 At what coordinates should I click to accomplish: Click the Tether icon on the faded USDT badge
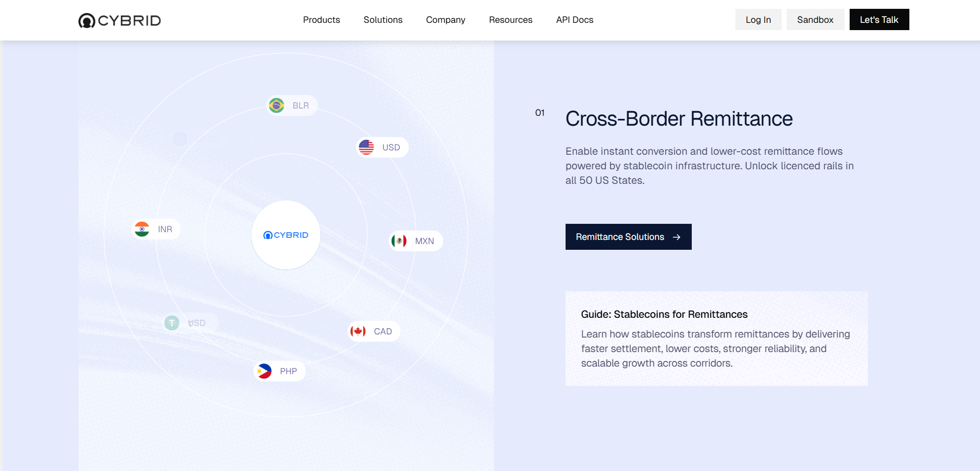pos(171,322)
